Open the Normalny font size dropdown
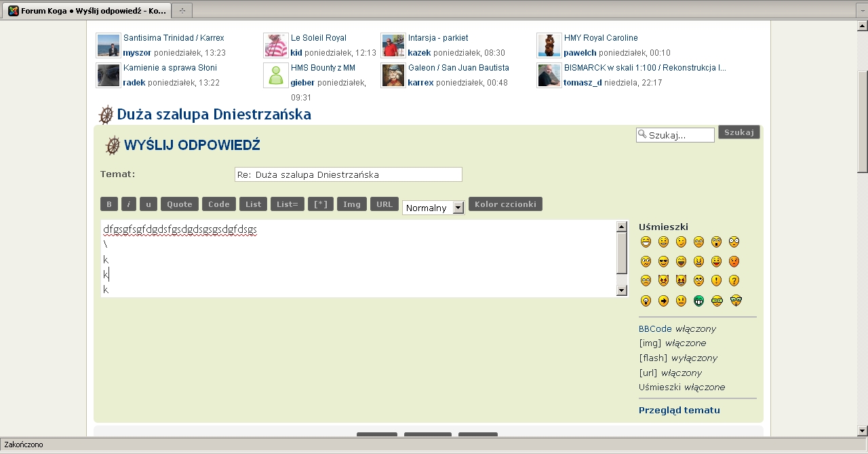 tap(433, 208)
